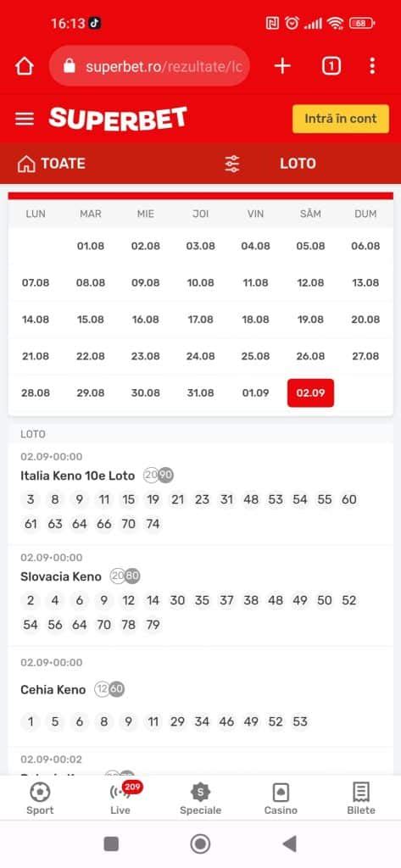
Task: Open the hamburger menu next to Superbet logo
Action: coord(25,119)
